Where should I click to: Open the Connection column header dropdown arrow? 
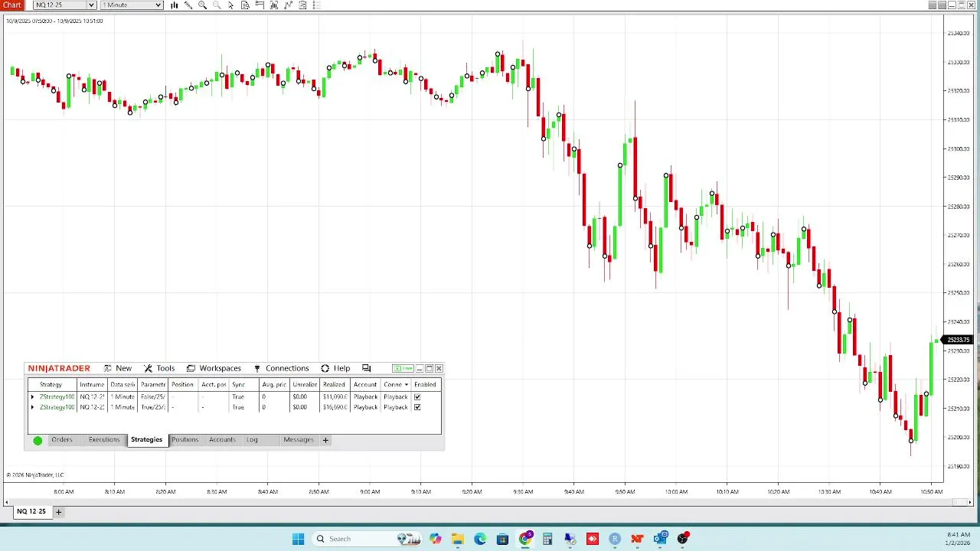click(407, 385)
